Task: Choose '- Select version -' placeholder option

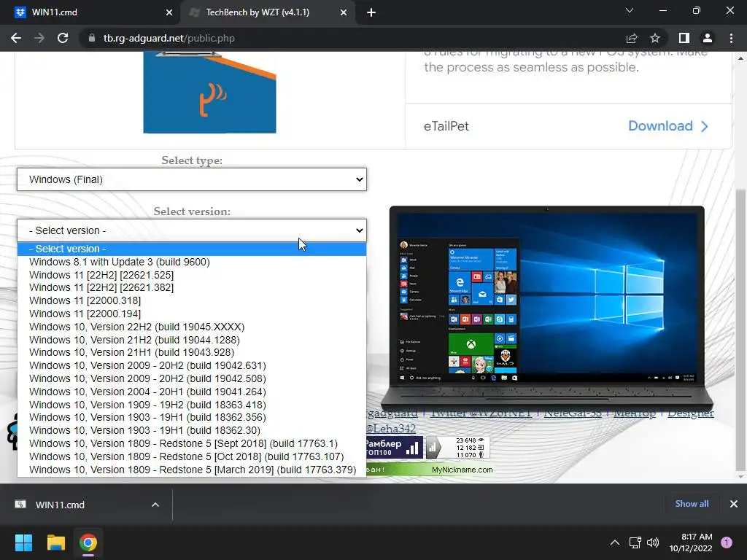Action: (x=192, y=249)
